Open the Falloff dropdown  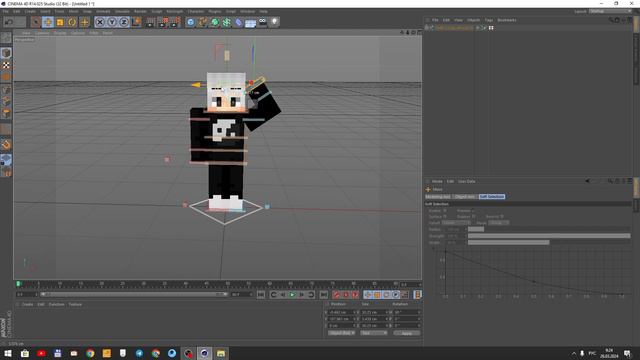tap(456, 223)
